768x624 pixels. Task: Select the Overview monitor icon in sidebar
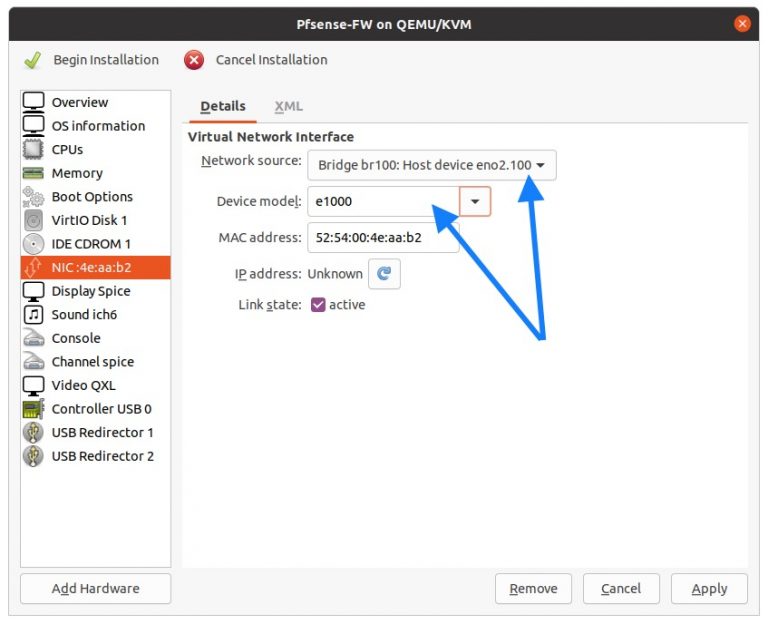tap(33, 102)
